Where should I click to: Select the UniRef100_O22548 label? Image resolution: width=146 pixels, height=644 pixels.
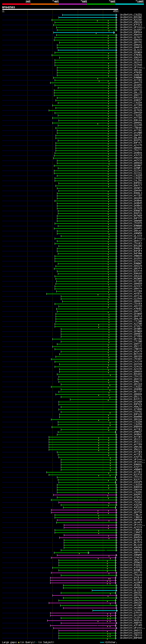pyautogui.click(x=131, y=65)
